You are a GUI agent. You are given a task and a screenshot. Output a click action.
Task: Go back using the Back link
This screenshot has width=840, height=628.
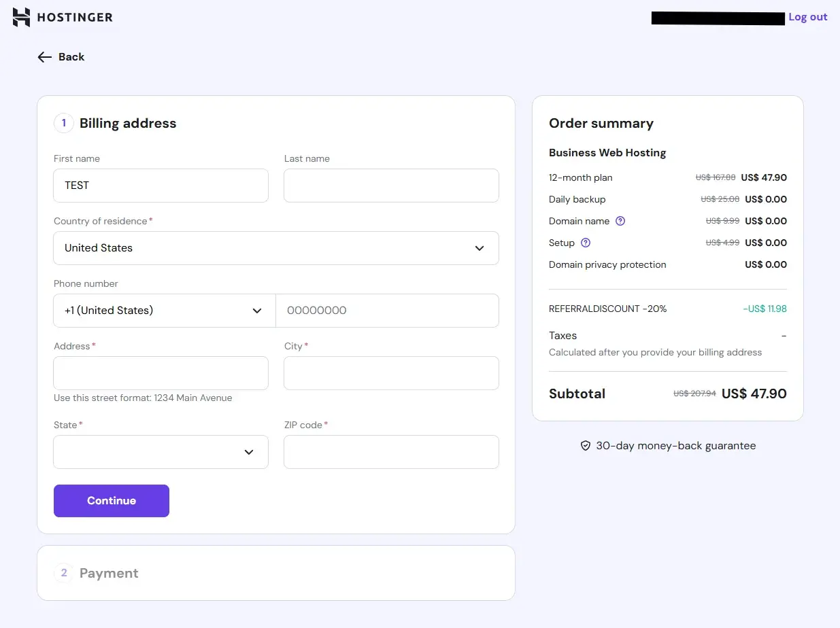(71, 57)
